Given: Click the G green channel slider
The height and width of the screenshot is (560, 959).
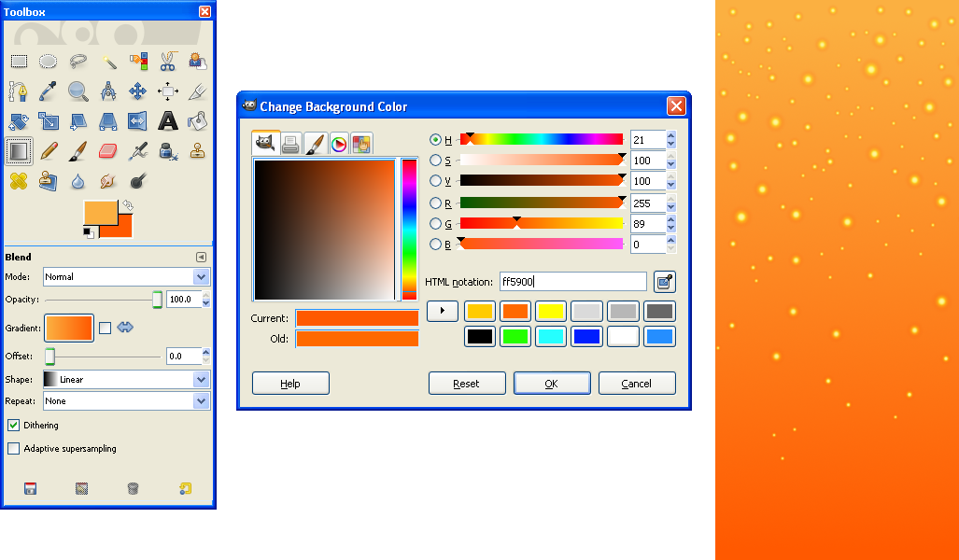Looking at the screenshot, I should click(542, 224).
